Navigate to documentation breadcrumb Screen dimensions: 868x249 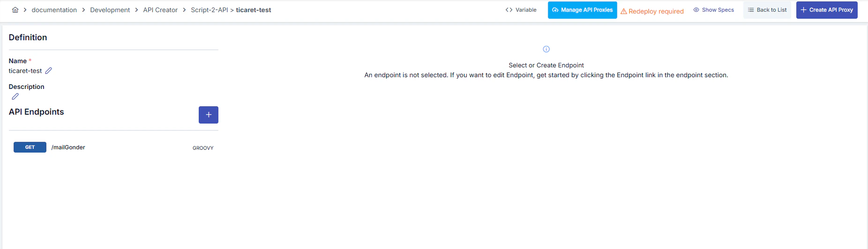click(x=54, y=10)
